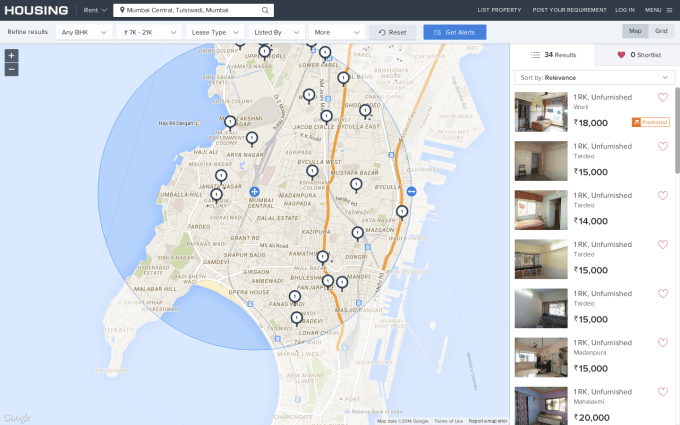Screen dimensions: 680x425
Task: Click map pin near Mustafa Bazar
Action: pyautogui.click(x=356, y=185)
